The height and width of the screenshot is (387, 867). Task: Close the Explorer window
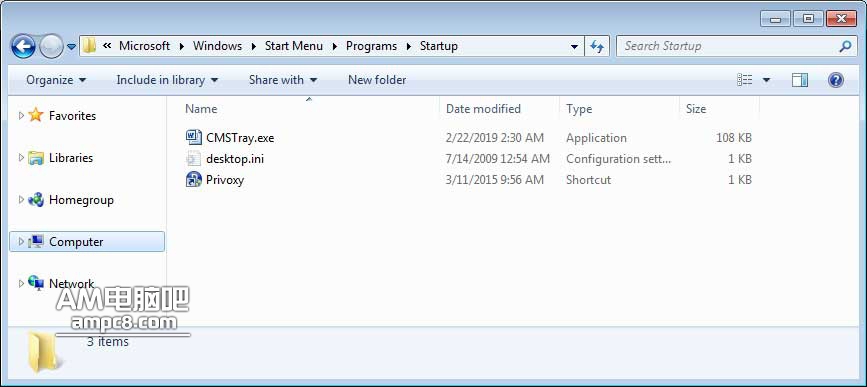click(841, 19)
